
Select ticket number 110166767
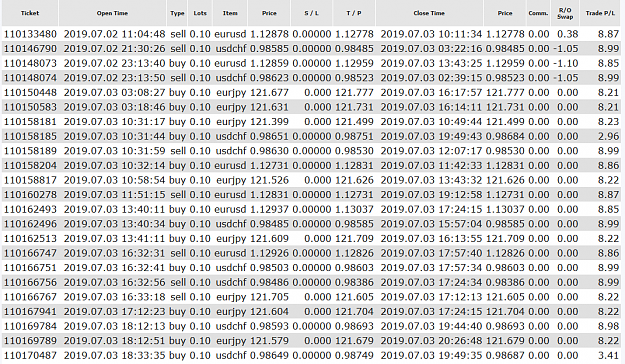pyautogui.click(x=30, y=297)
